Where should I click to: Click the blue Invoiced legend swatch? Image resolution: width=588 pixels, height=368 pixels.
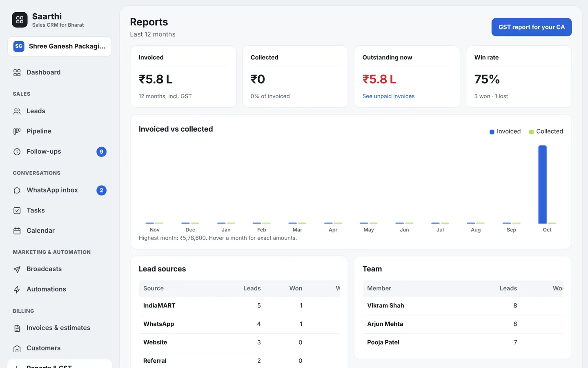[x=492, y=132]
